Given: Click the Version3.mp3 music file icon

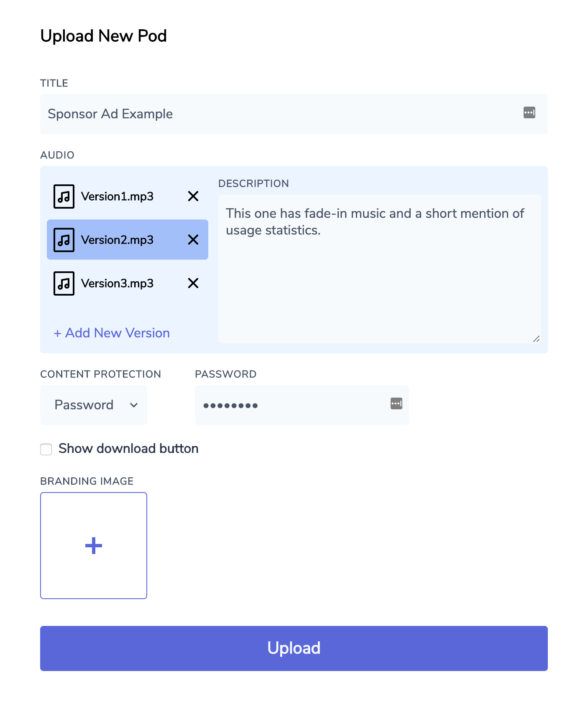Looking at the screenshot, I should click(x=64, y=283).
